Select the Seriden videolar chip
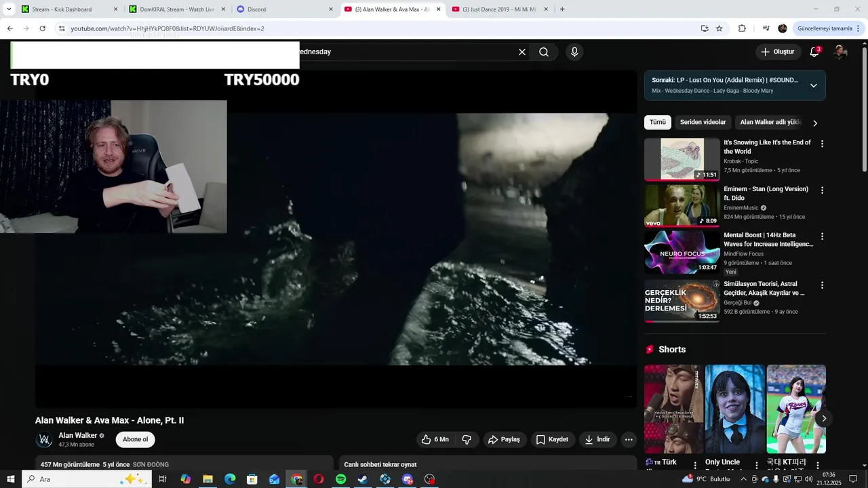The width and height of the screenshot is (868, 488). [703, 123]
